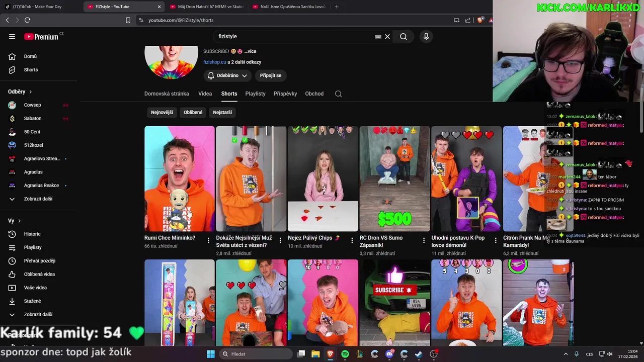This screenshot has height=362, width=644.
Task: Bookmark this page
Action: pos(128,20)
